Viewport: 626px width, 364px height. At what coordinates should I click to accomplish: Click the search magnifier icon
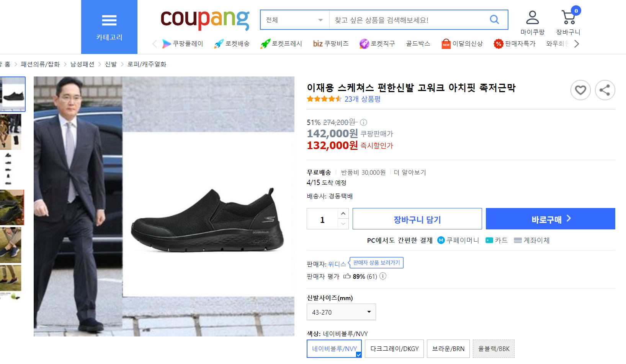tap(494, 19)
